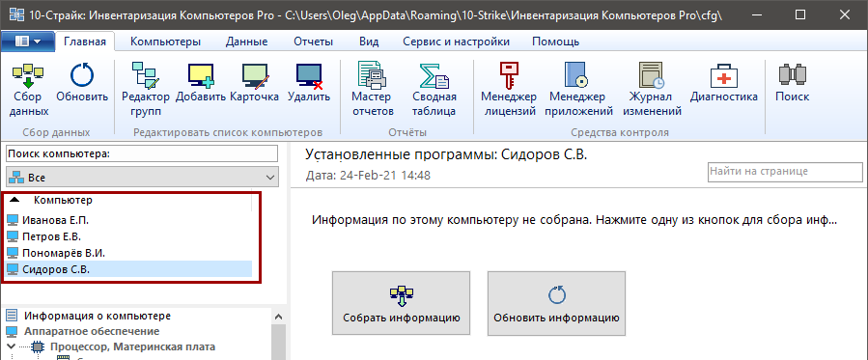This screenshot has height=360, width=868.
Task: Select computer Иванова Е.П.
Action: [x=128, y=220]
